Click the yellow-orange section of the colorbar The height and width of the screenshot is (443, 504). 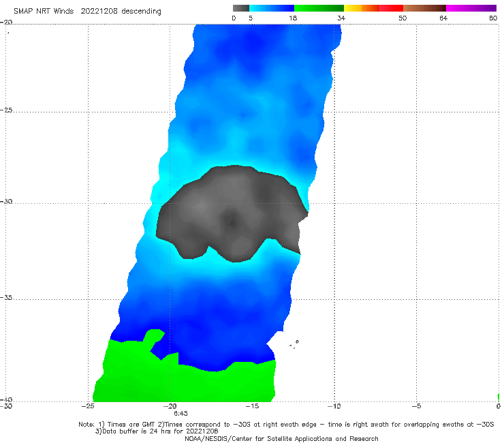[362, 8]
